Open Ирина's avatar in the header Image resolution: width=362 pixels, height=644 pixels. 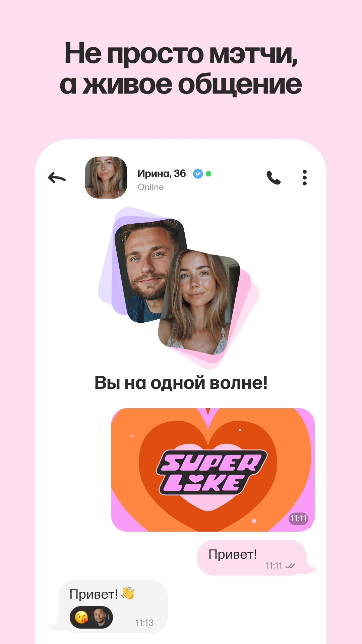(x=106, y=177)
